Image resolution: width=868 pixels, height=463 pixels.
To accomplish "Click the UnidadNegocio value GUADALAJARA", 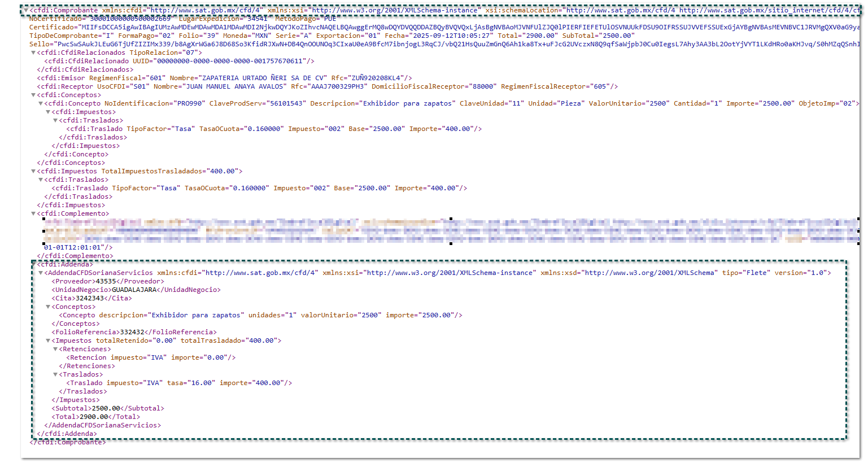I will 134,290.
